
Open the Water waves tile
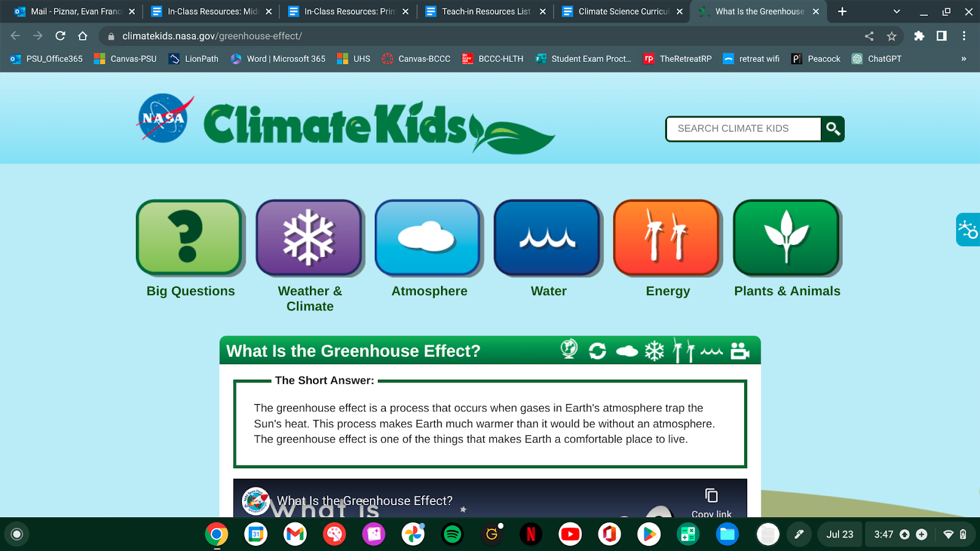coord(548,238)
